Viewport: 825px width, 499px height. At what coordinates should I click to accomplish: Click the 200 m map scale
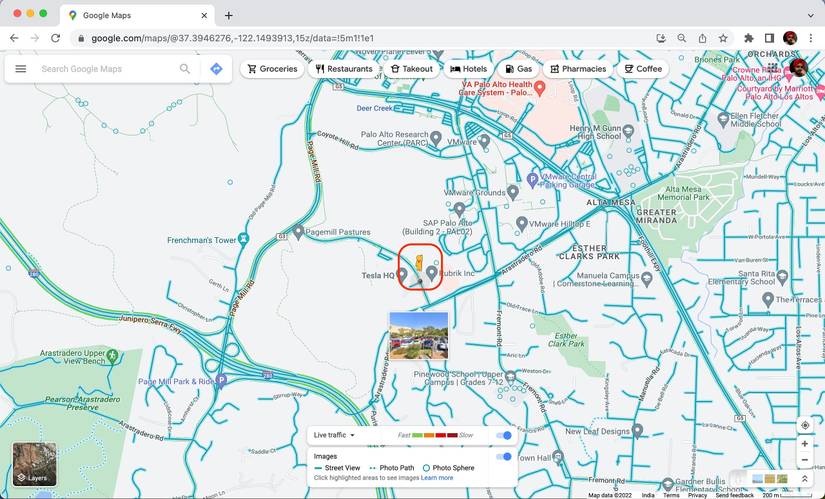pyautogui.click(x=786, y=495)
